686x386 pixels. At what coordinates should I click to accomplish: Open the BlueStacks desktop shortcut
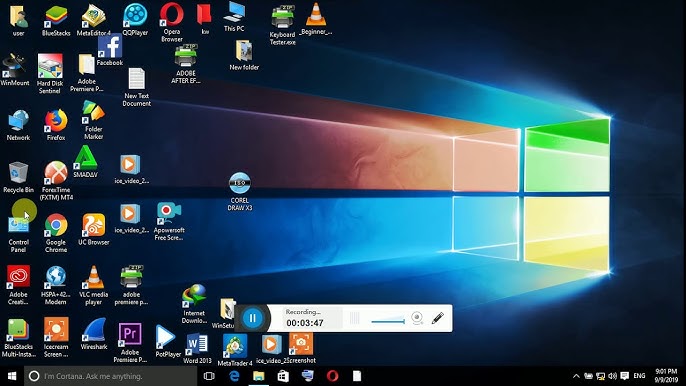coord(56,21)
